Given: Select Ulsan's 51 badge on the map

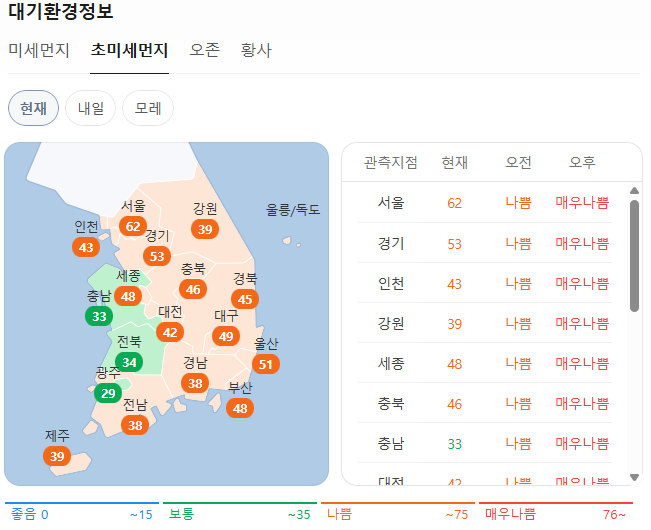Looking at the screenshot, I should point(265,364).
